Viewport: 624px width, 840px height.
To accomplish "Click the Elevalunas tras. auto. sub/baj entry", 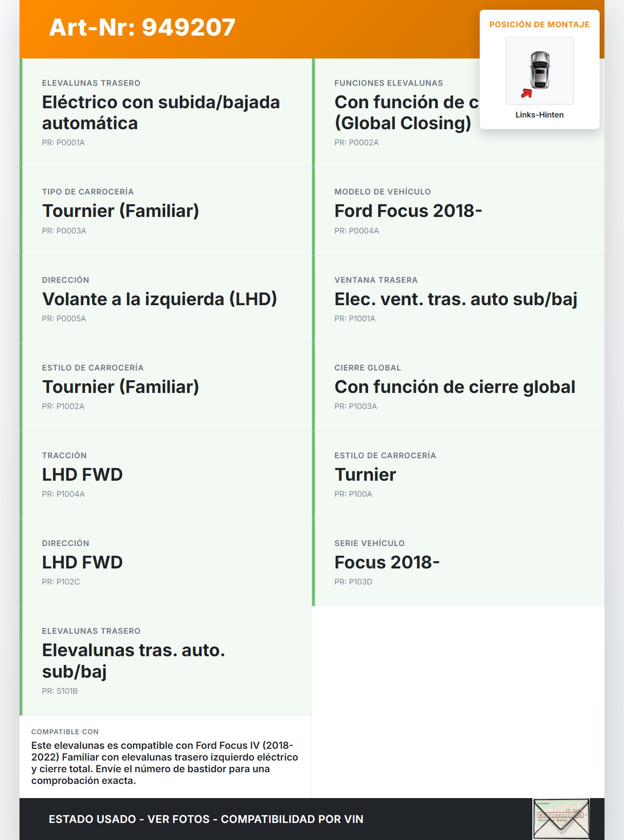I will [x=133, y=661].
